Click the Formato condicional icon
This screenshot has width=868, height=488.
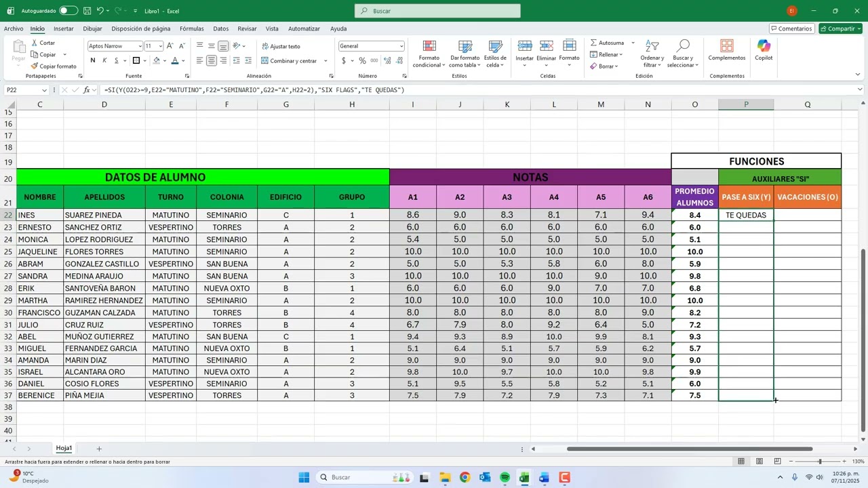(429, 47)
